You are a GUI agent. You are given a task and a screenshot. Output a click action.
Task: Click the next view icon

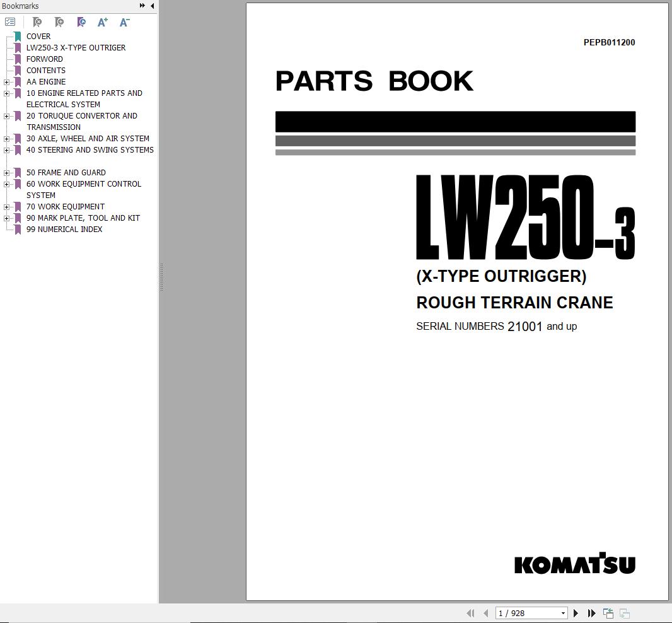pos(624,612)
